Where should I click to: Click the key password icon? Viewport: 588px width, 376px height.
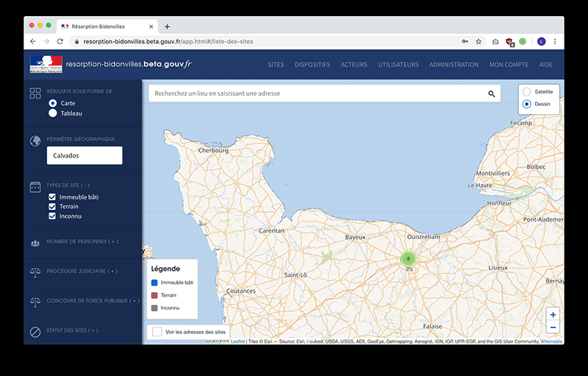point(465,42)
